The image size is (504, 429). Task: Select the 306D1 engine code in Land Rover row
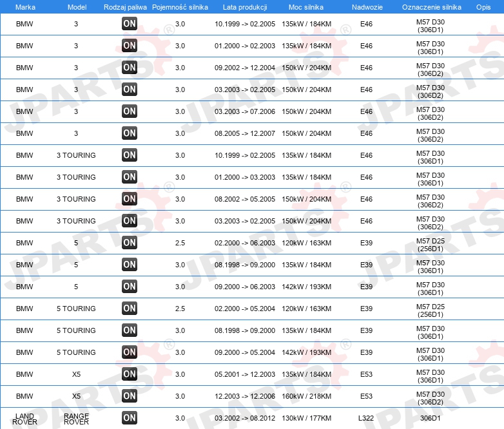point(431,418)
